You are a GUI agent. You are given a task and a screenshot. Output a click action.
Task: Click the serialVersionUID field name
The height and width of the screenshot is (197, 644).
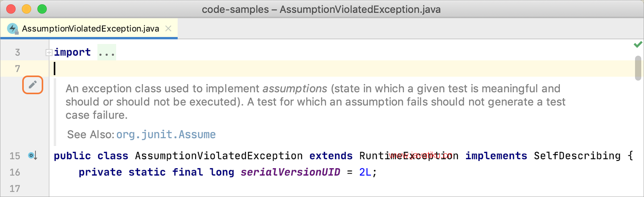pos(290,172)
